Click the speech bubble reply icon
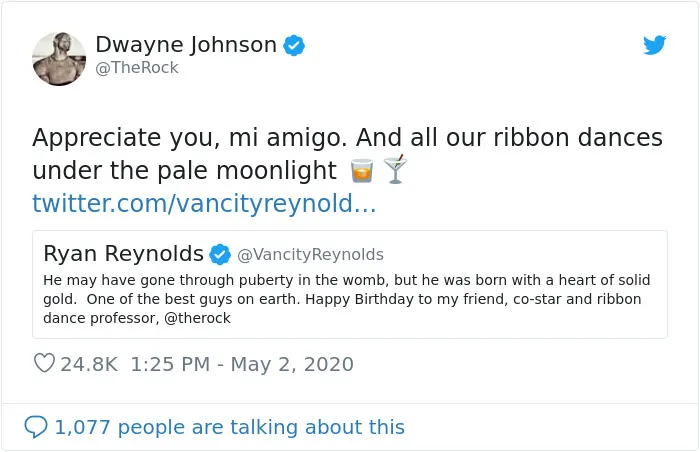The height and width of the screenshot is (452, 700). pyautogui.click(x=36, y=427)
